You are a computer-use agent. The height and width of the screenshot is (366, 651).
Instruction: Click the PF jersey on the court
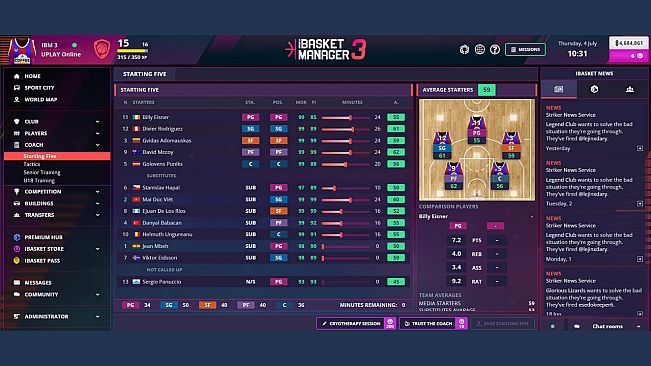pos(453,176)
